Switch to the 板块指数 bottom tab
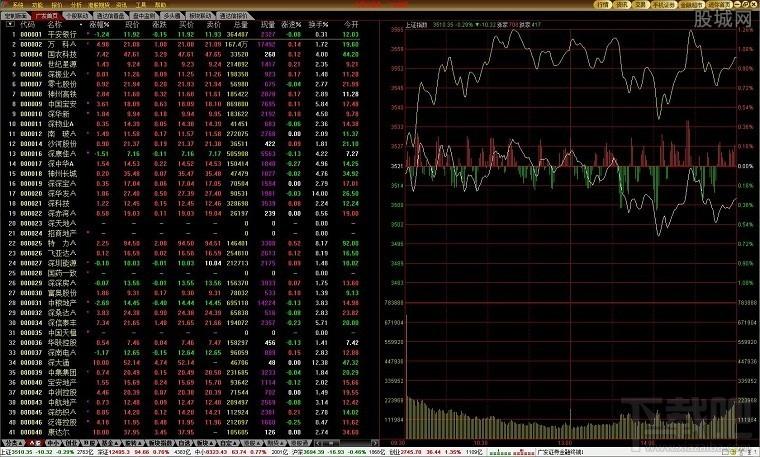 pyautogui.click(x=159, y=443)
